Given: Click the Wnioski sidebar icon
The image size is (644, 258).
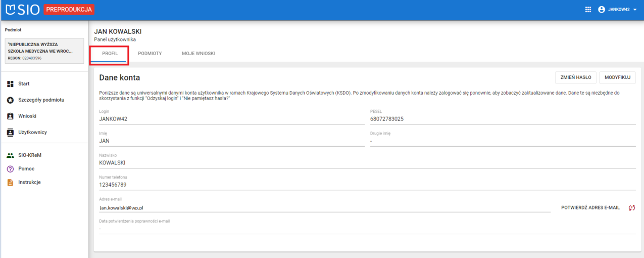Looking at the screenshot, I should pos(10,116).
